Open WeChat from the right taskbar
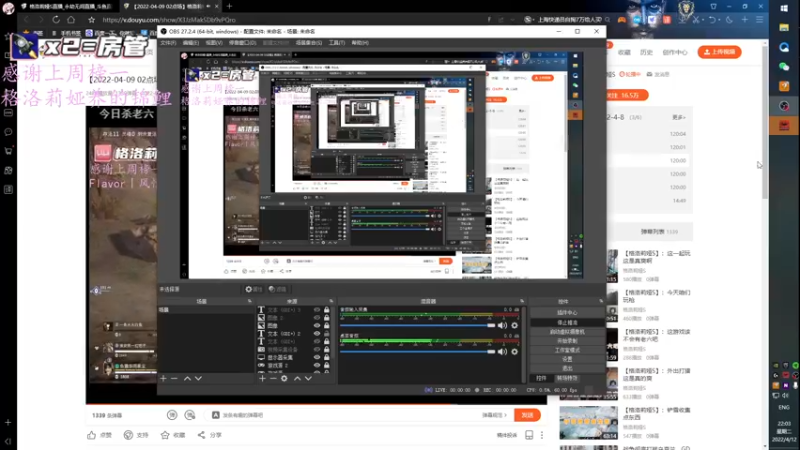 [x=784, y=66]
